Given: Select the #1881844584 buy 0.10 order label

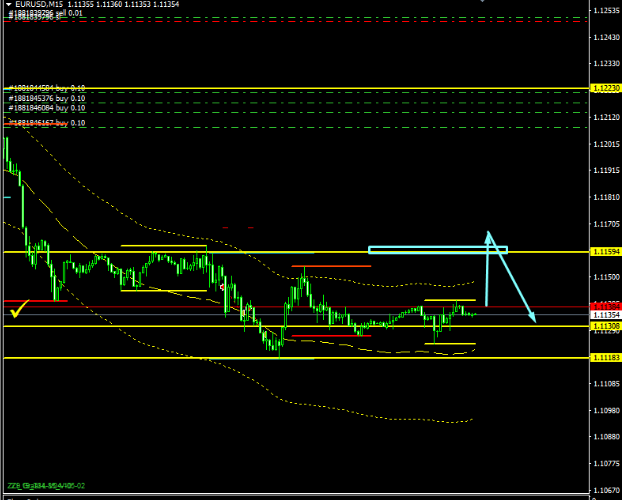Looking at the screenshot, I should 47,88.
